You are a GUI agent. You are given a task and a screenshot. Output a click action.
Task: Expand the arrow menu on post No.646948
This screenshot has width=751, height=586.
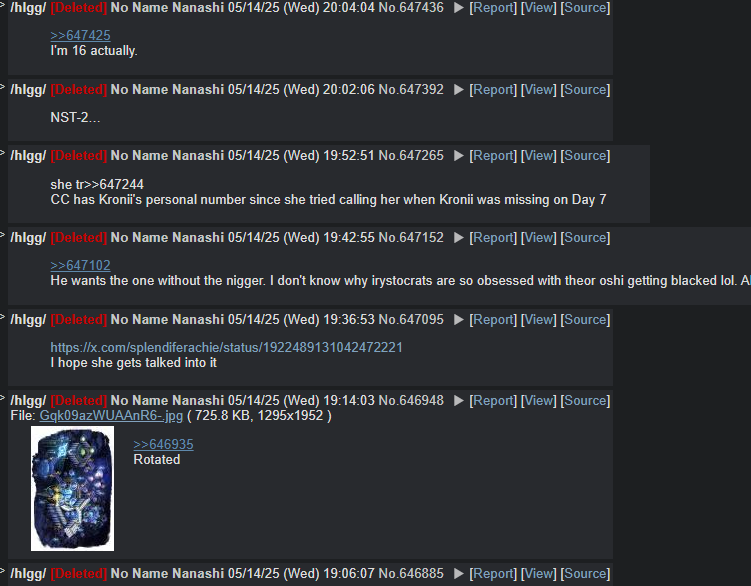(458, 401)
